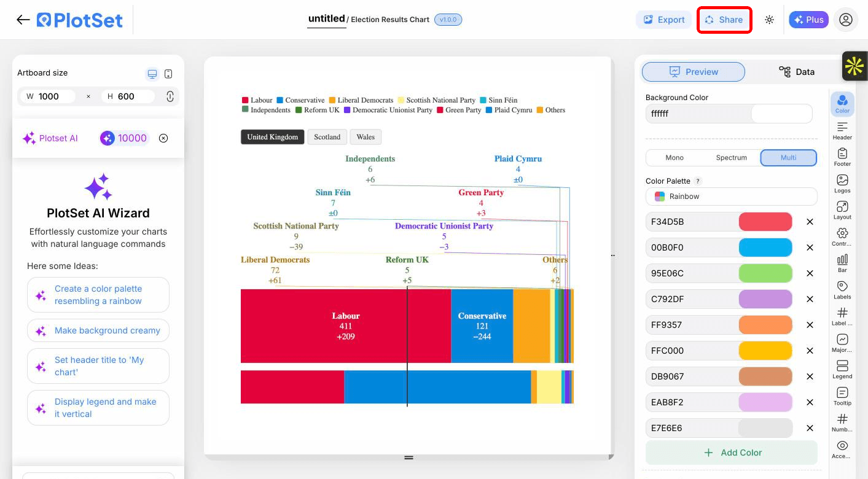Open the Color settings sidebar icon
Screen dimensions: 868x479
click(x=842, y=103)
